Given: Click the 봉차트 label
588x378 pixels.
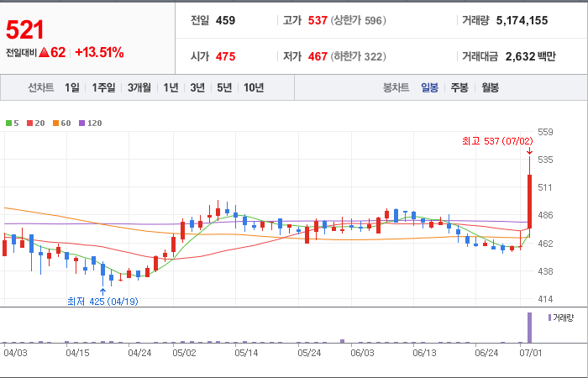Looking at the screenshot, I should click(396, 87).
